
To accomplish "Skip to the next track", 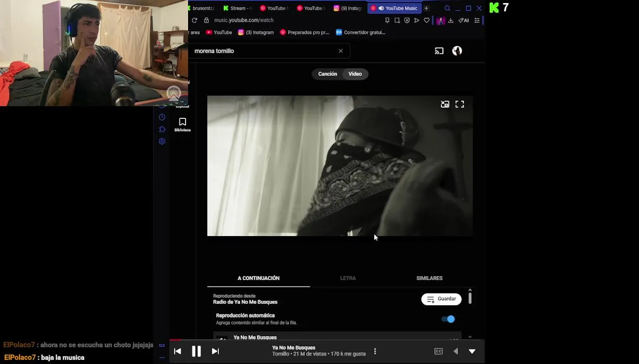I will click(215, 351).
